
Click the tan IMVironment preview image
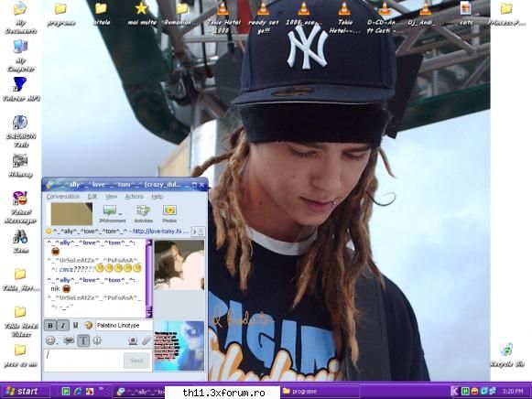[71, 213]
